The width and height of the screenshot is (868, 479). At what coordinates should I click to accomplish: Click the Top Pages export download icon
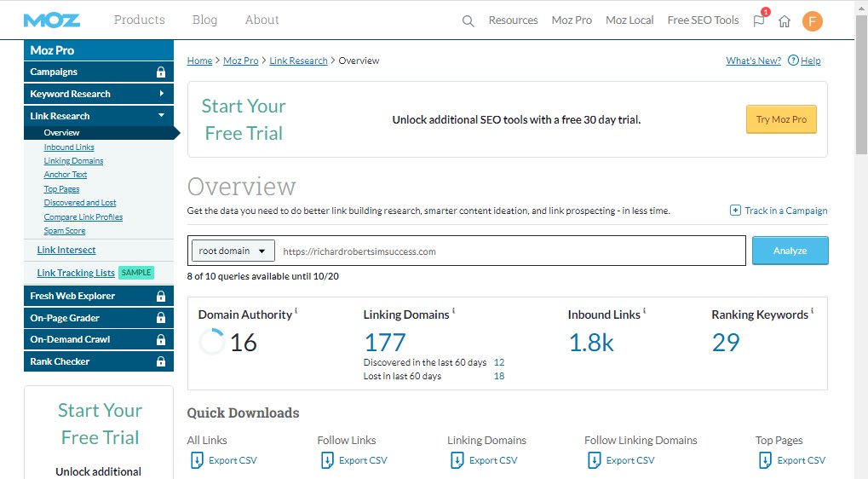click(x=765, y=460)
